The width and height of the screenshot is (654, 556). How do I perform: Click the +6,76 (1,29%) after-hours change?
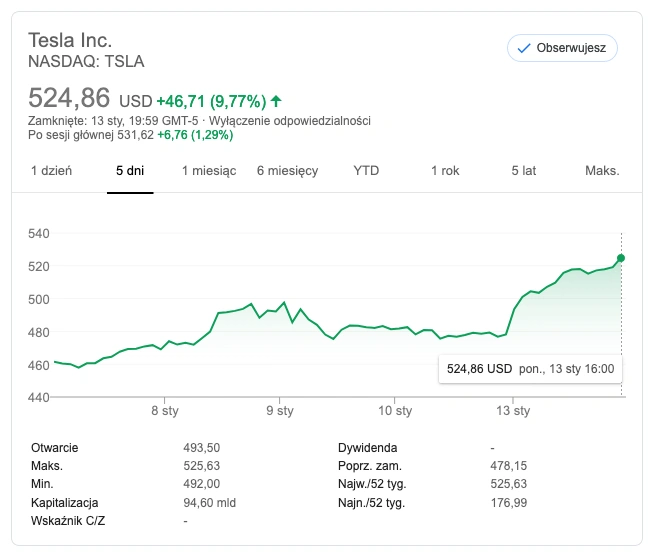coord(195,135)
